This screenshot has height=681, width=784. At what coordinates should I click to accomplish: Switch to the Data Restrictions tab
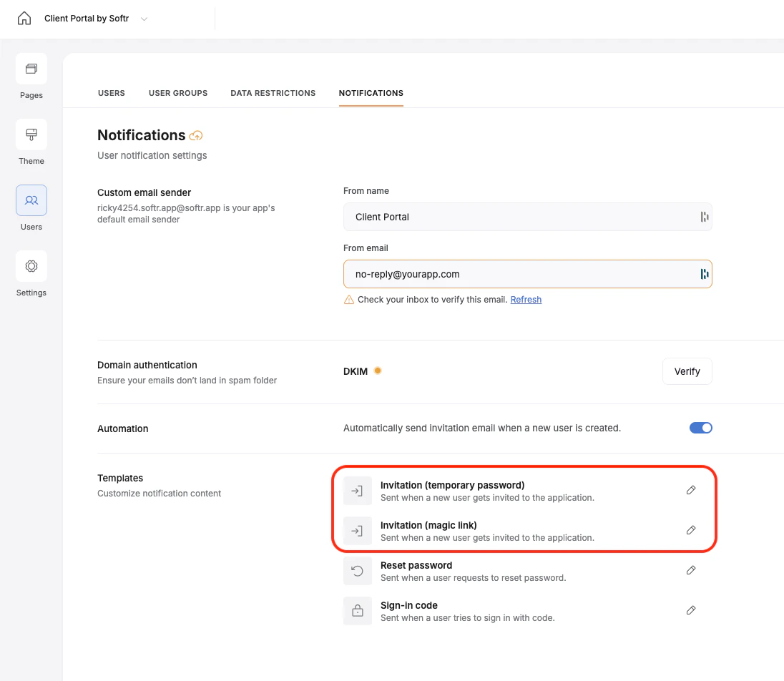(x=273, y=93)
